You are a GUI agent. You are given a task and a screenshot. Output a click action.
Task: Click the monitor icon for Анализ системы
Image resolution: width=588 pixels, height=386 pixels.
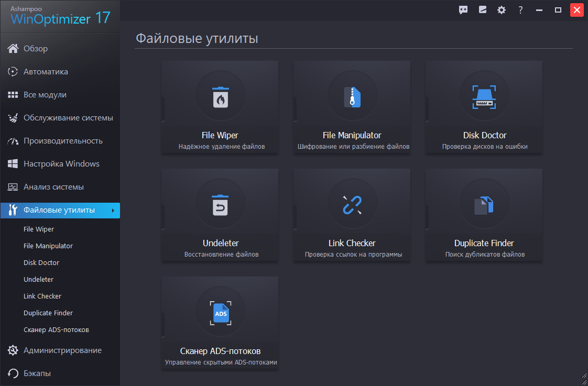click(x=13, y=187)
